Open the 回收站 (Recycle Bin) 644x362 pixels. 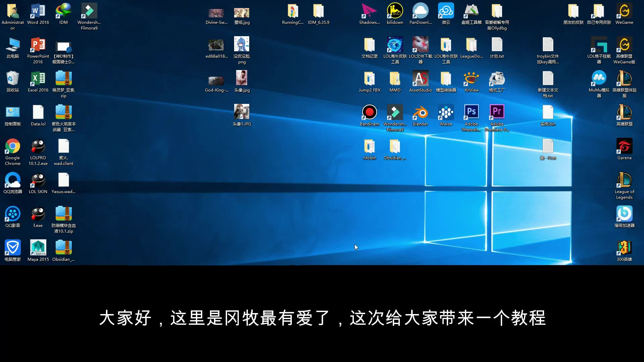(12, 78)
